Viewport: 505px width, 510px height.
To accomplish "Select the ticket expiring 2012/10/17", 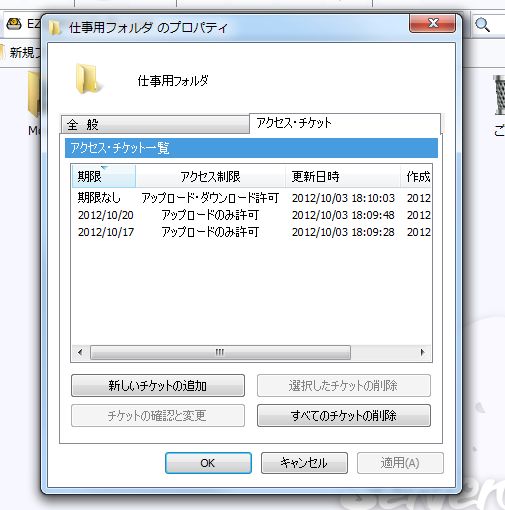I will click(251, 232).
